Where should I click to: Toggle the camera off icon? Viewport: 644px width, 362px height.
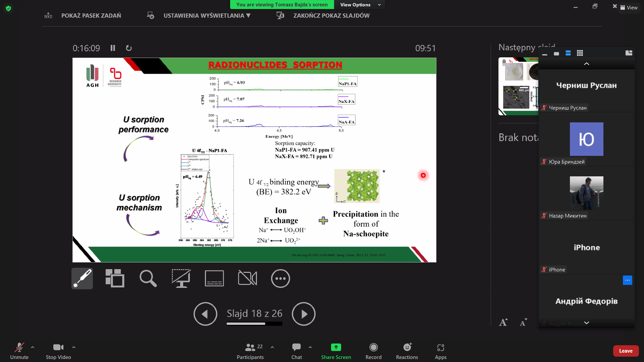pos(247,279)
